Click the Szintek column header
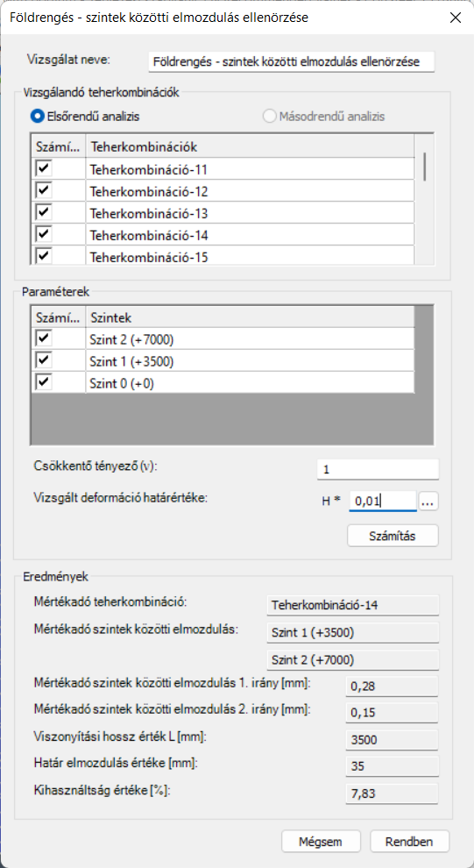The height and width of the screenshot is (868, 474). pyautogui.click(x=250, y=317)
